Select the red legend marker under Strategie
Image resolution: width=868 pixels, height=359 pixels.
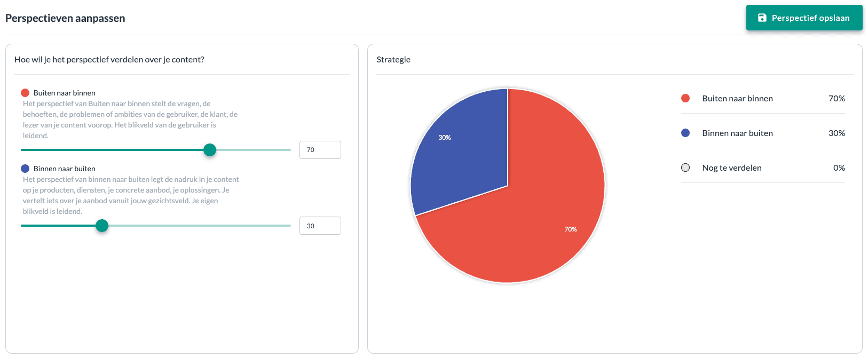pos(685,98)
